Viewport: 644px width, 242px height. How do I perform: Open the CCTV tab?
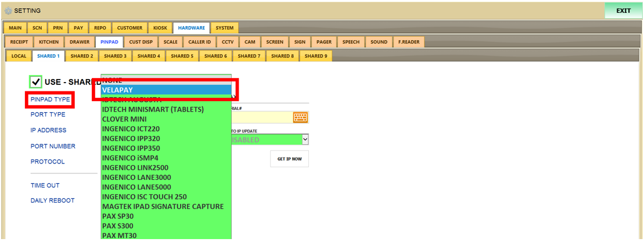[x=228, y=42]
